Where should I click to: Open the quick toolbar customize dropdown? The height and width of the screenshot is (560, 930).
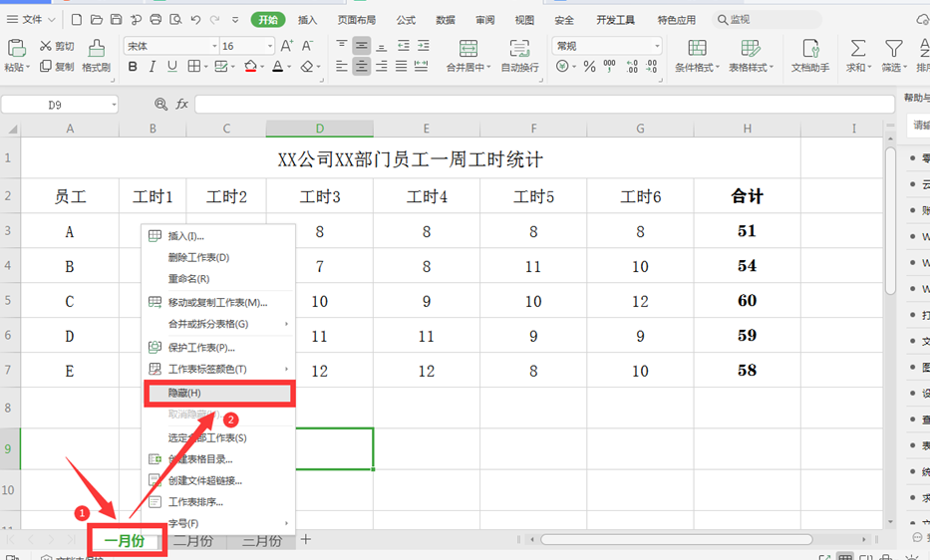coord(235,20)
